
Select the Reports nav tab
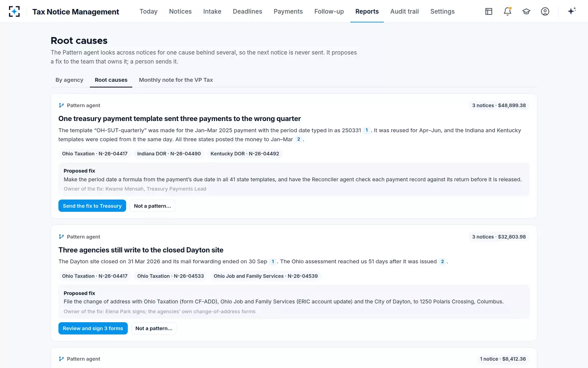367,11
